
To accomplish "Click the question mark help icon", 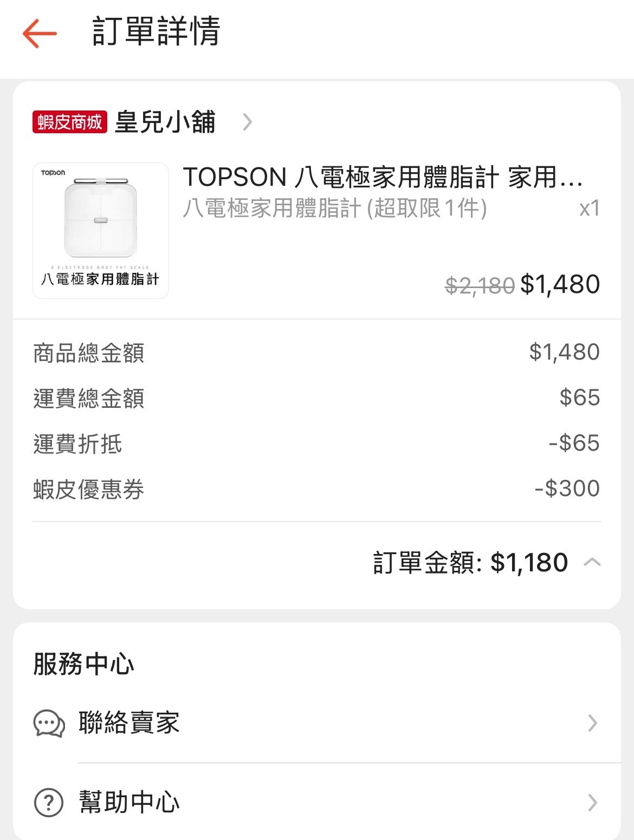I will coord(49,802).
